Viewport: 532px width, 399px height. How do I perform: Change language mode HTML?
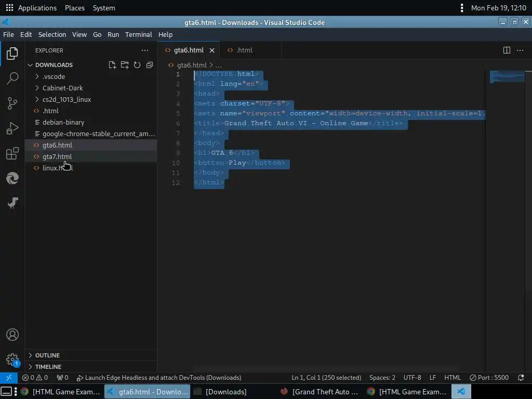453,378
